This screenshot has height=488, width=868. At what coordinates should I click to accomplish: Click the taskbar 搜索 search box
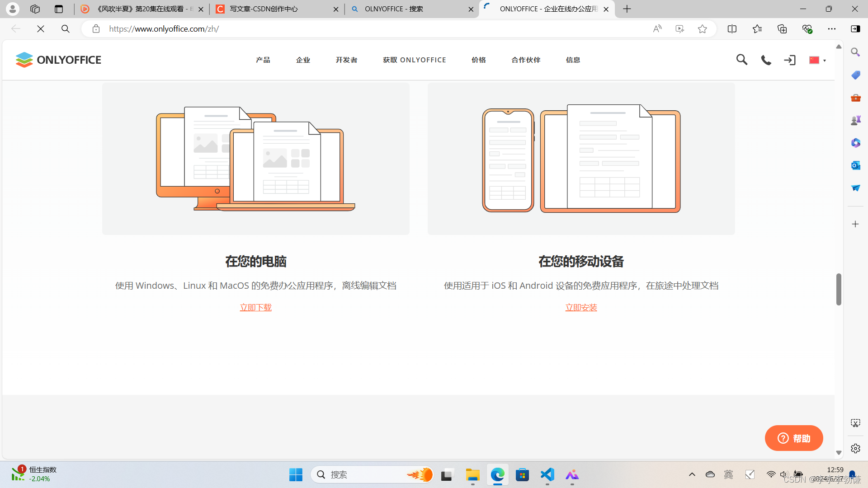(373, 475)
